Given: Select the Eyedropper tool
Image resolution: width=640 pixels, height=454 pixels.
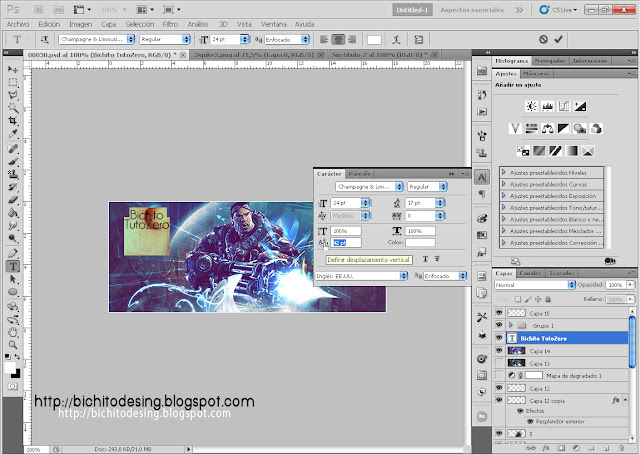Looking at the screenshot, I should (x=13, y=133).
